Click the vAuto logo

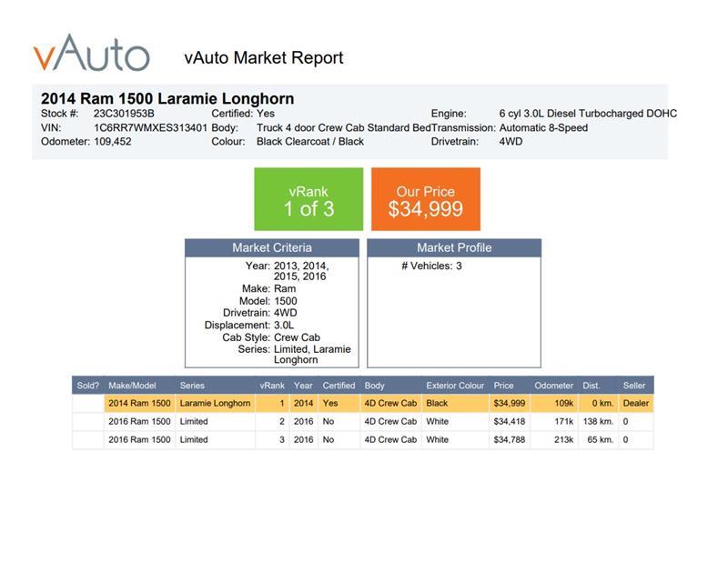[92, 53]
